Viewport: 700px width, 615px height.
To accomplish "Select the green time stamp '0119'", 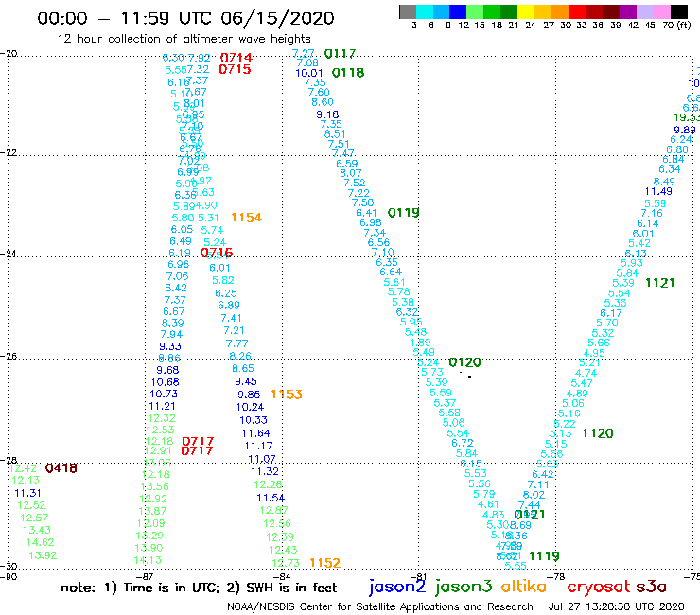I will point(404,213).
